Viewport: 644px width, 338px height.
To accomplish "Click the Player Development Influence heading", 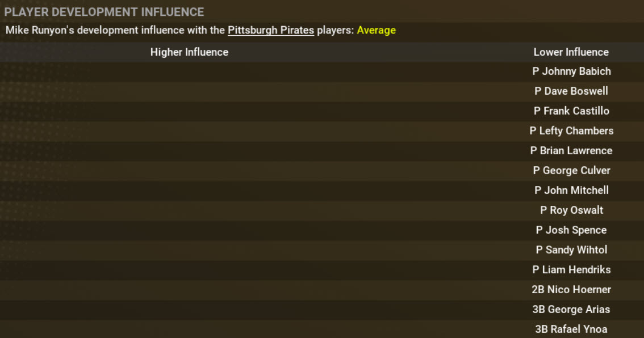I will 104,12.
